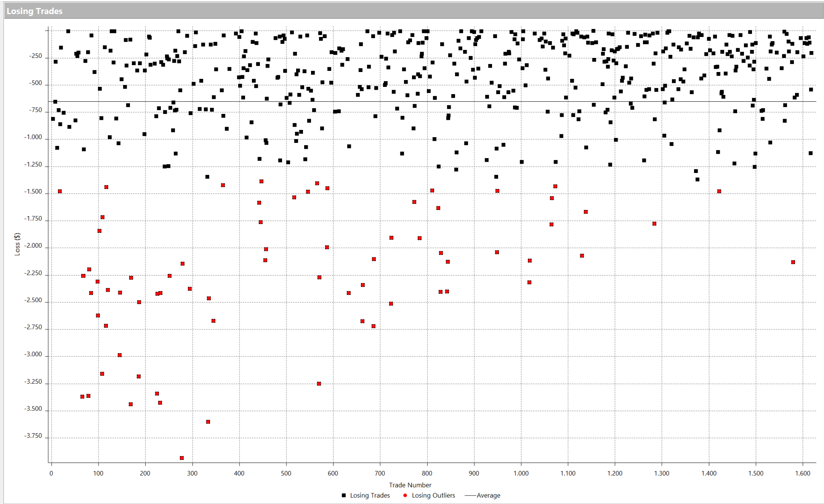Click the 500 x-axis tick label

point(286,473)
